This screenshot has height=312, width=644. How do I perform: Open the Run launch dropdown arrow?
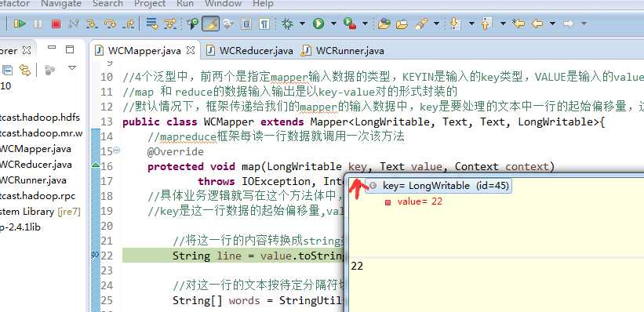tap(333, 24)
